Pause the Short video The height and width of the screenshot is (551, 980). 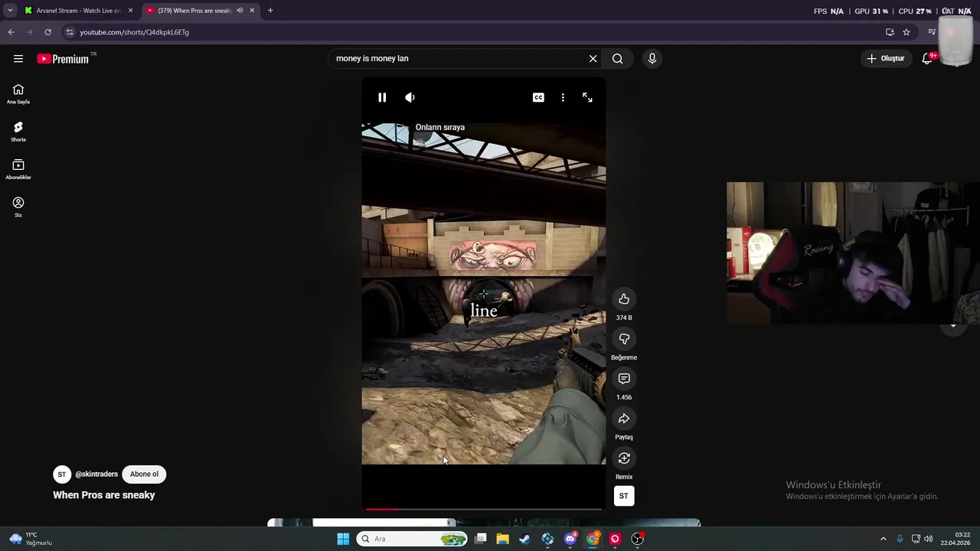pyautogui.click(x=382, y=97)
